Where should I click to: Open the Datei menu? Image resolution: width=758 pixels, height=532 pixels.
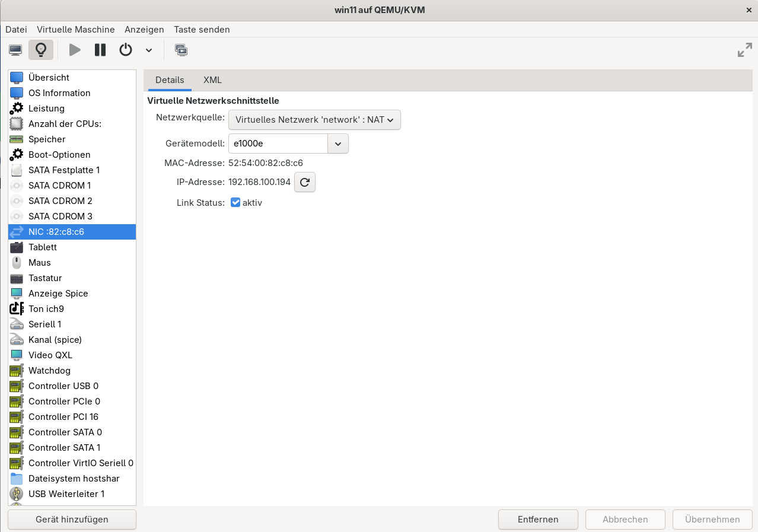coord(16,29)
